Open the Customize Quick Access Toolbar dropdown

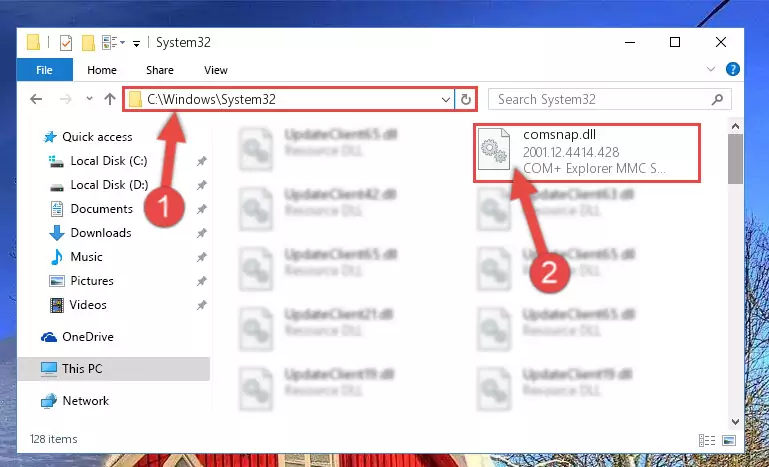[136, 44]
